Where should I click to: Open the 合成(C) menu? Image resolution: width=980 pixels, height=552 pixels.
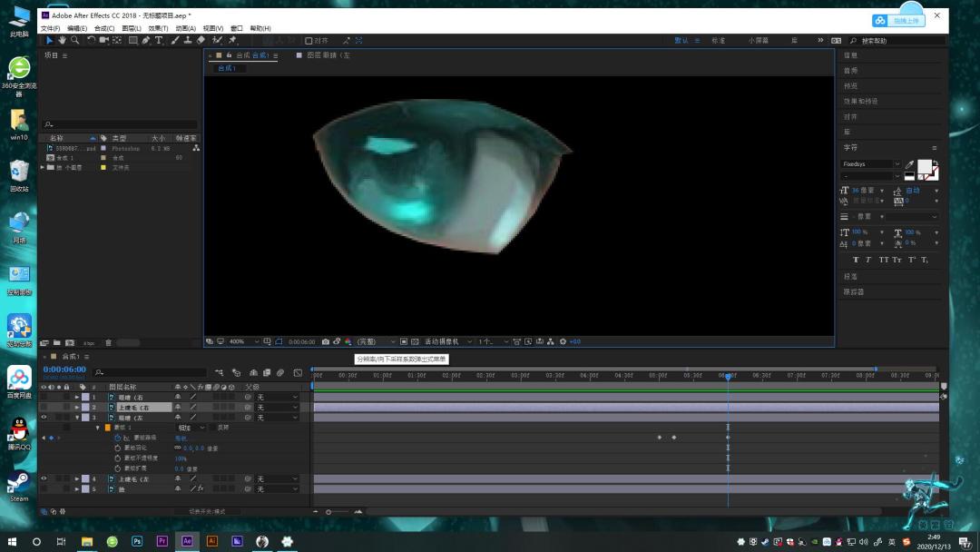pos(104,28)
